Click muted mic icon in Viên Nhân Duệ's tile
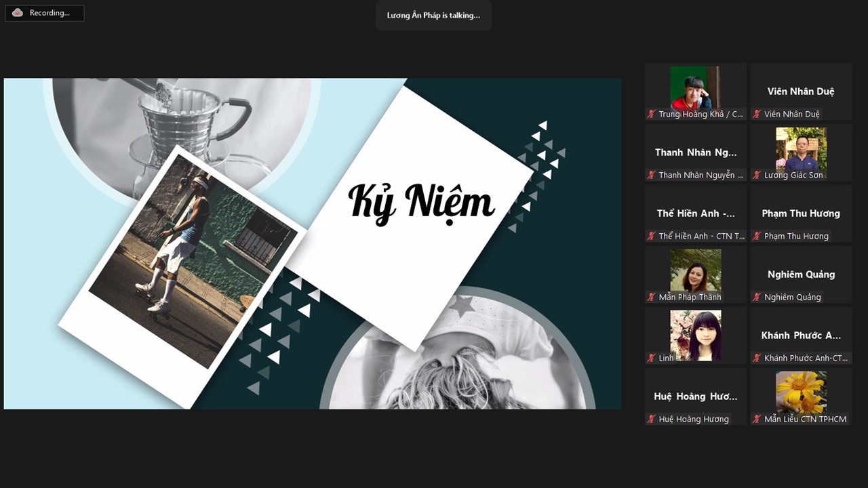This screenshot has height=488, width=868. 757,114
